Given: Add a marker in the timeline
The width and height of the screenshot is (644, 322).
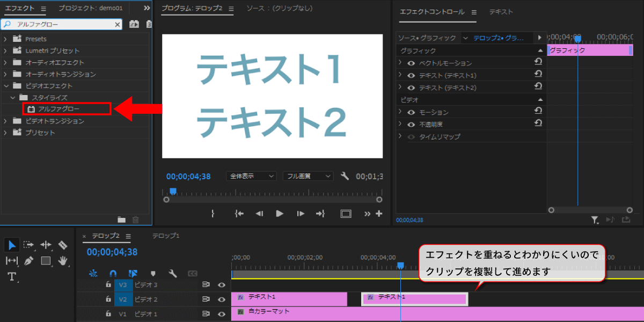Looking at the screenshot, I should pyautogui.click(x=153, y=273).
